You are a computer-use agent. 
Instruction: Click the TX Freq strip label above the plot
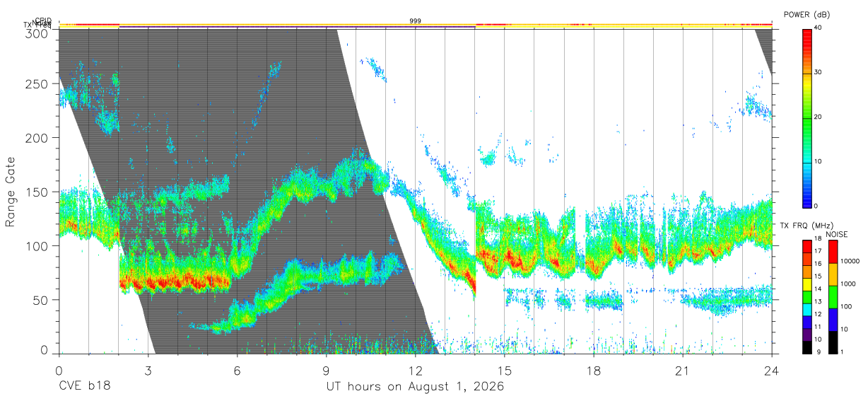click(38, 26)
